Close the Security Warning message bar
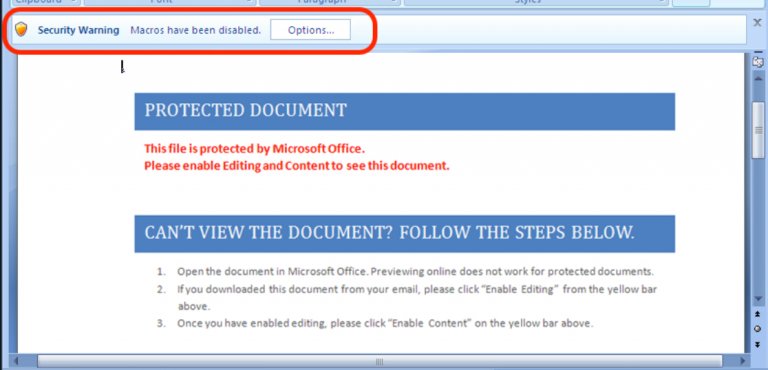This screenshot has width=768, height=370. 757,22
